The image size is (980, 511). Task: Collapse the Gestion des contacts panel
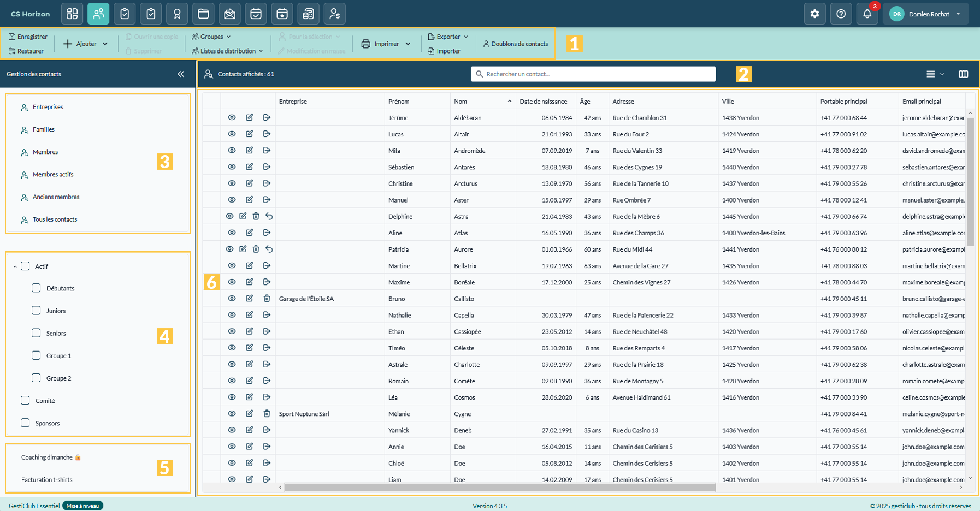[x=181, y=74]
